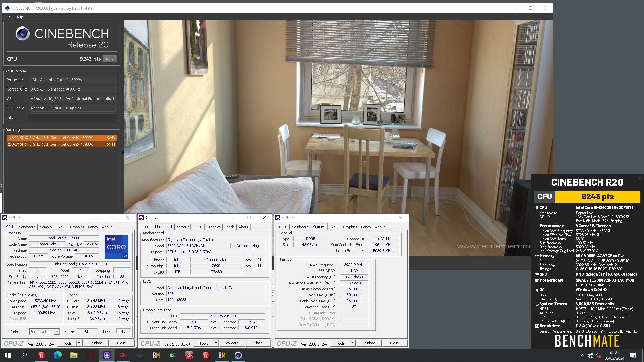Image resolution: width=644 pixels, height=362 pixels.
Task: Switch to SPD tab in the right CPU-Z window
Action: coord(334,227)
